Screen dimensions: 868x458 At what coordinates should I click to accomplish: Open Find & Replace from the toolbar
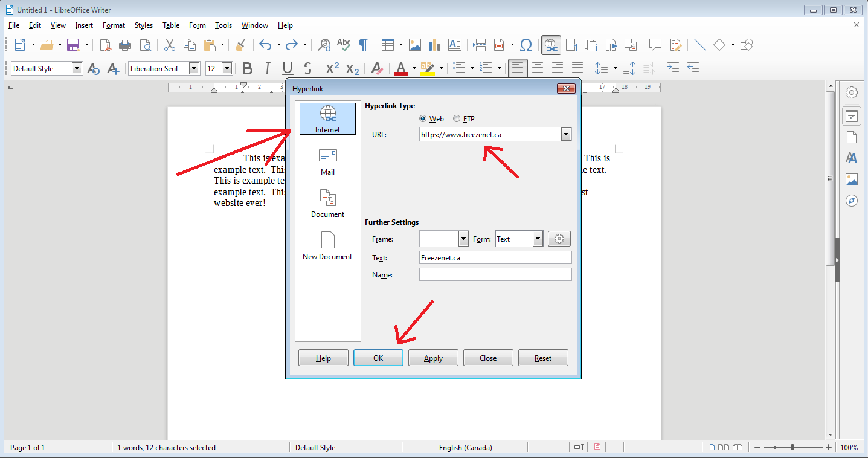coord(324,45)
